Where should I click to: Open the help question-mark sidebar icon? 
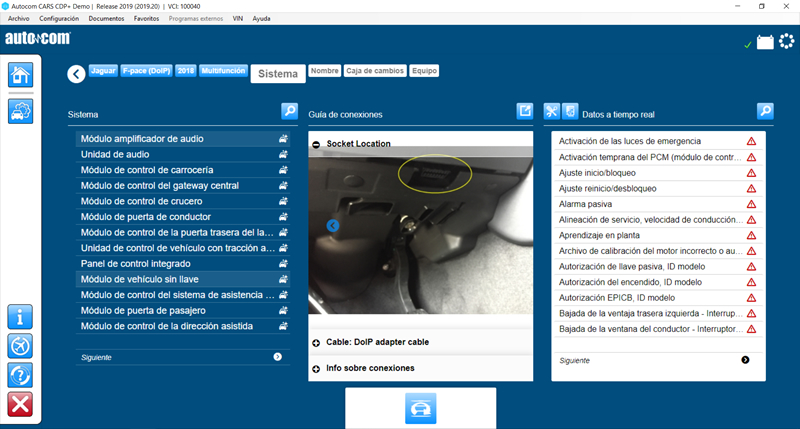[x=20, y=375]
